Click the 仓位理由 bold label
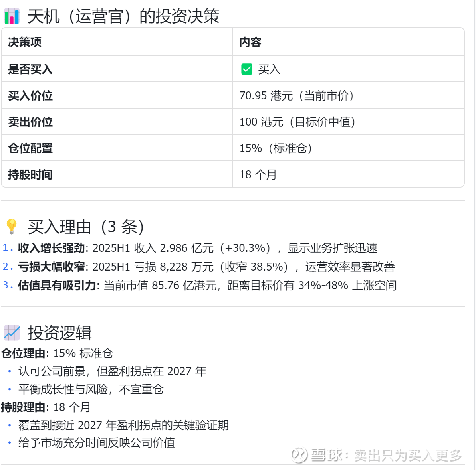 [23, 353]
